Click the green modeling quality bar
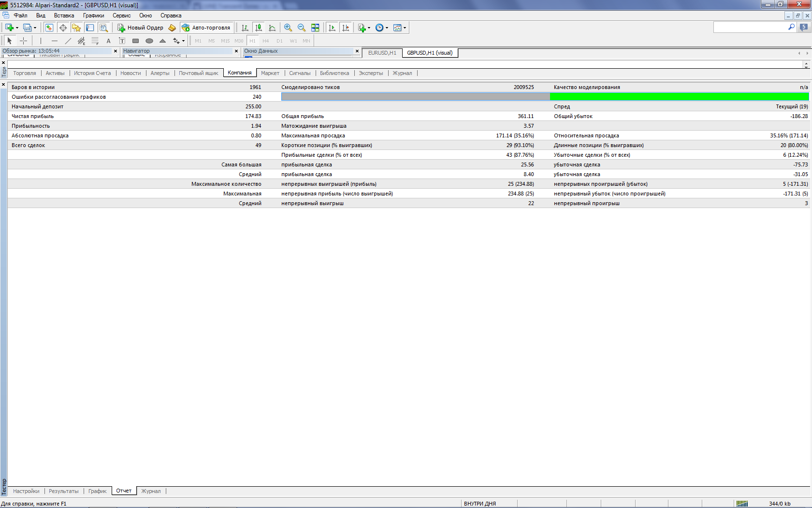Image resolution: width=812 pixels, height=508 pixels. [x=679, y=97]
